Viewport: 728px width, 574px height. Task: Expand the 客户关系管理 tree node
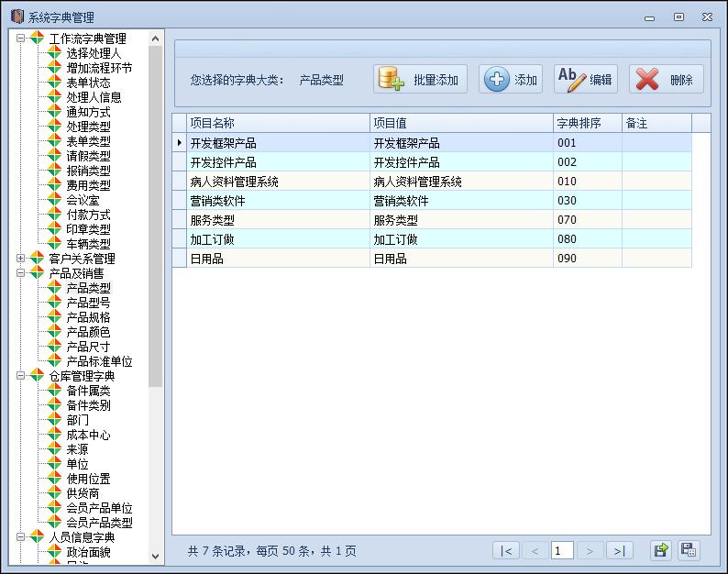click(x=20, y=259)
